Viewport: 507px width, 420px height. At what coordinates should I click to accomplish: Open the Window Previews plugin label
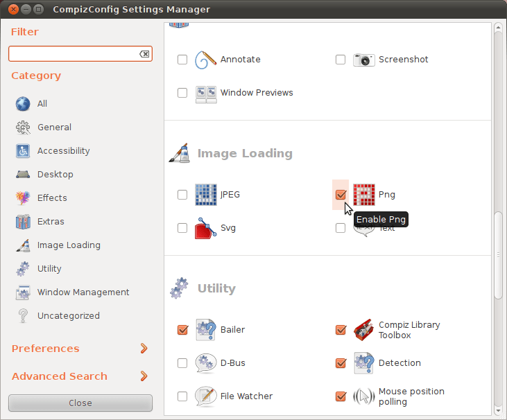tap(257, 93)
